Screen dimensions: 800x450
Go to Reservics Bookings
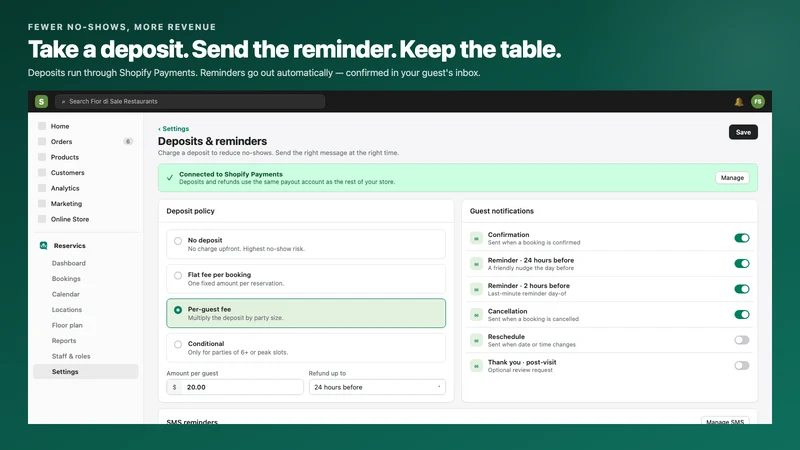pos(66,279)
